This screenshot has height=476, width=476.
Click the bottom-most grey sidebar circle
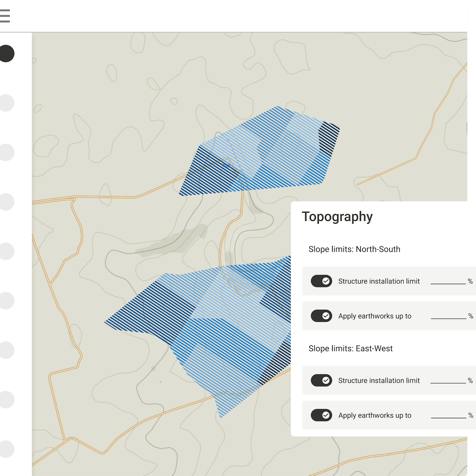[x=7, y=449]
